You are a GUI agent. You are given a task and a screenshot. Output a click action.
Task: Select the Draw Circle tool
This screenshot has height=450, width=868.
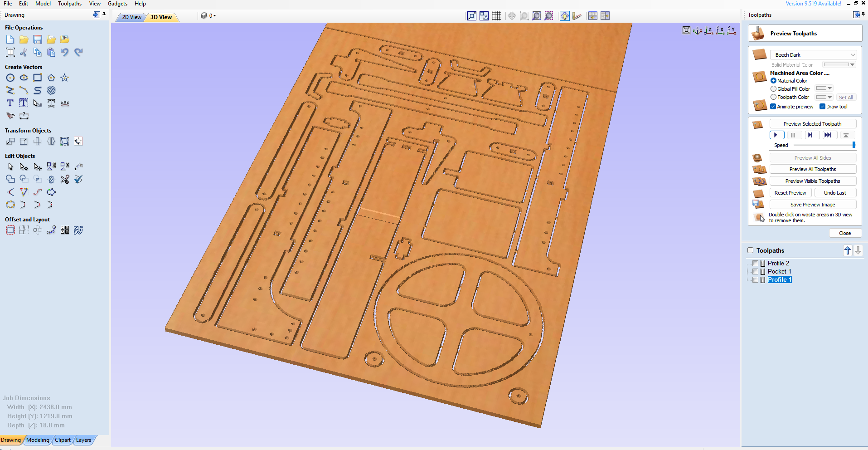10,78
